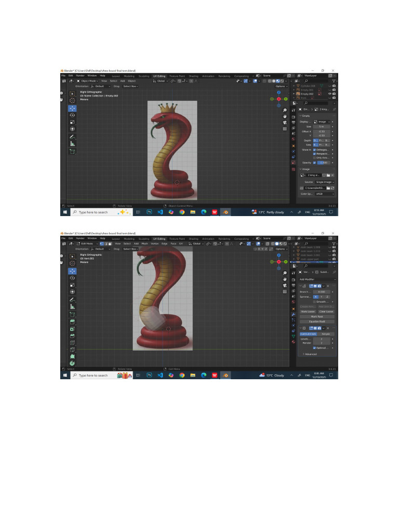Click the Clear Loose button
Screen dimensions: 399x532
(326, 312)
